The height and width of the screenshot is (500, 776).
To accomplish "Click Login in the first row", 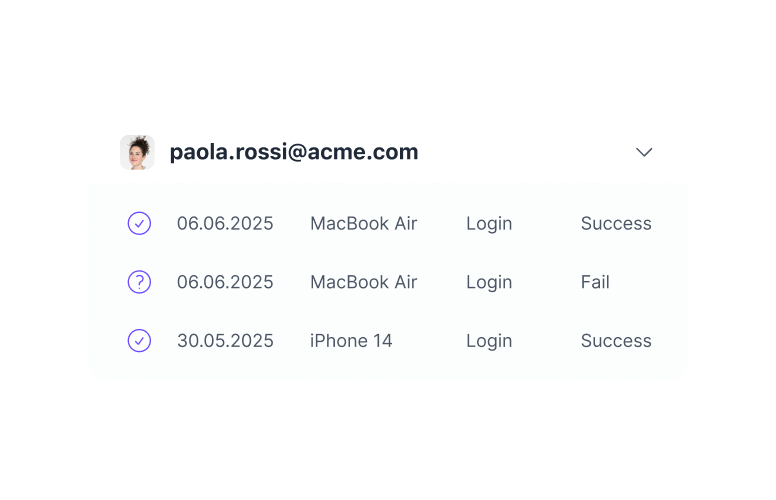I will point(489,223).
